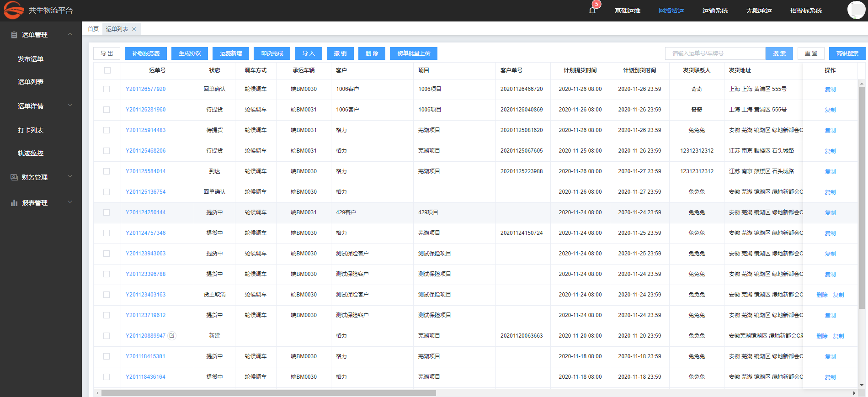Screen dimensions: 868x397
Task: Expand the 财务管理 menu chevron
Action: (x=70, y=177)
